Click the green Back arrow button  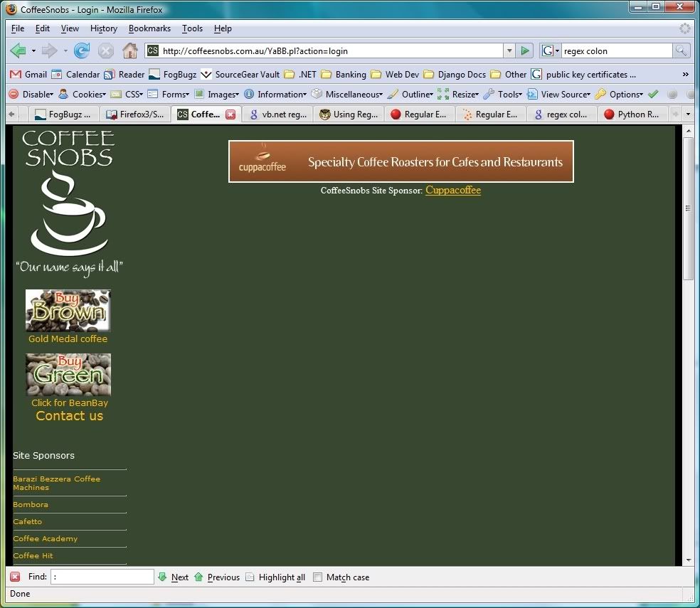tap(18, 50)
